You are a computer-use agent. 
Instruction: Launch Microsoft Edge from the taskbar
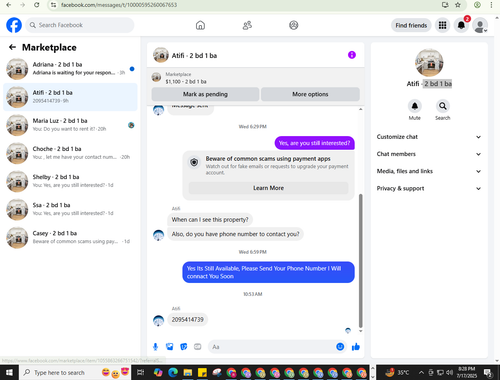pos(173,372)
